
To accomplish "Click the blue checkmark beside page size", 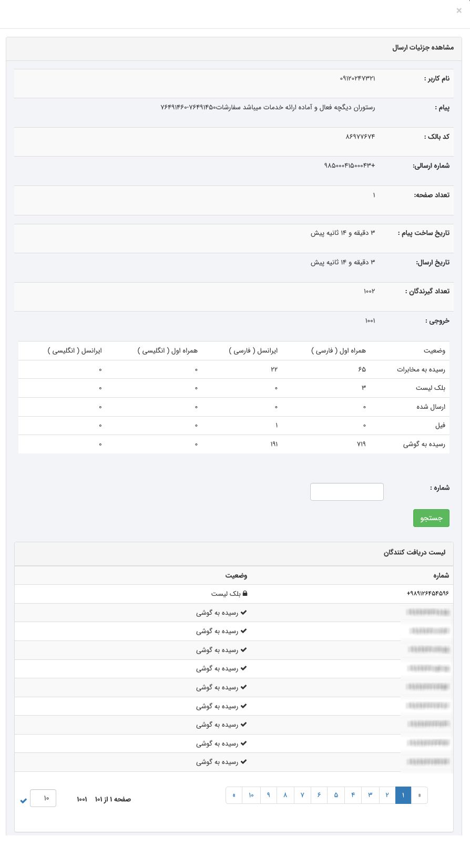I will (23, 801).
